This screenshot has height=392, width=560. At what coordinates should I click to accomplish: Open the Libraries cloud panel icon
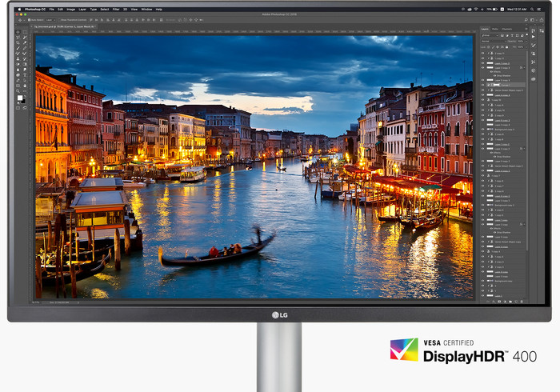(534, 79)
